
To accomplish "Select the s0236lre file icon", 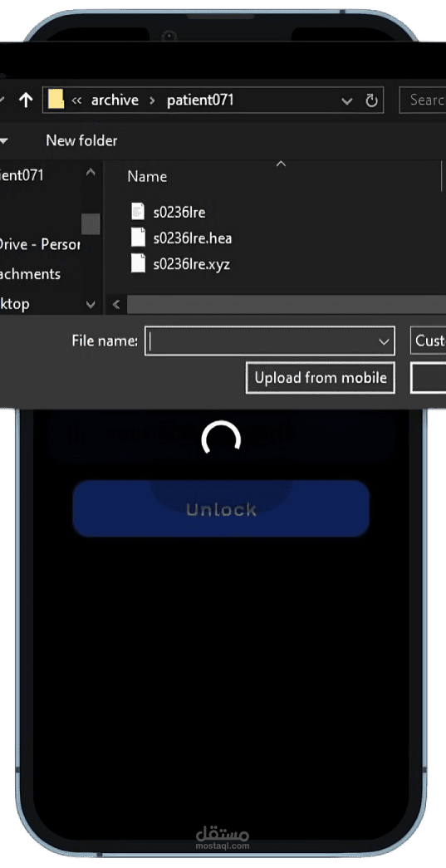I will [138, 211].
